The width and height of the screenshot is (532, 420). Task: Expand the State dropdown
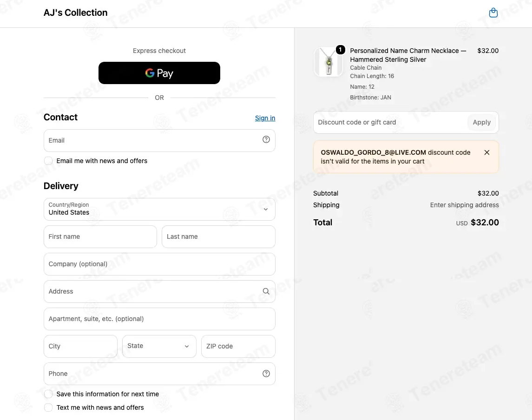coord(159,346)
